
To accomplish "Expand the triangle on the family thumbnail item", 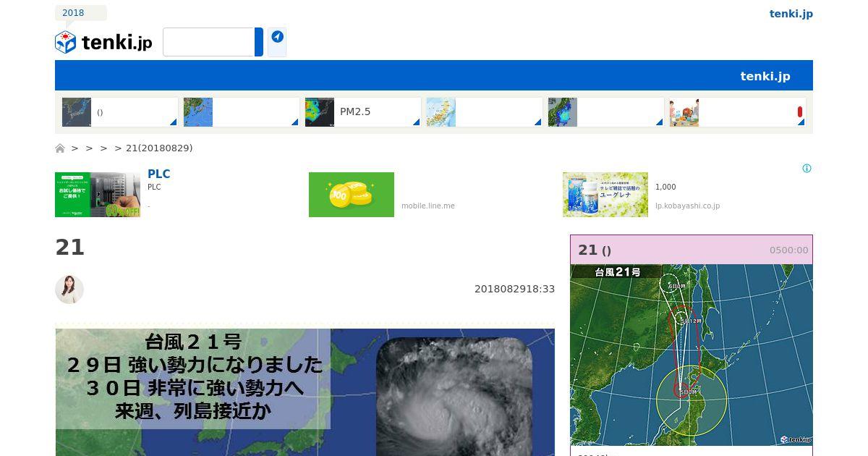I will click(x=801, y=122).
